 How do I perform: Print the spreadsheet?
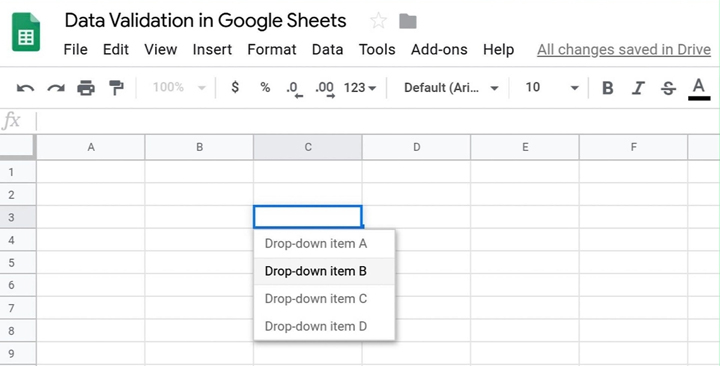86,87
